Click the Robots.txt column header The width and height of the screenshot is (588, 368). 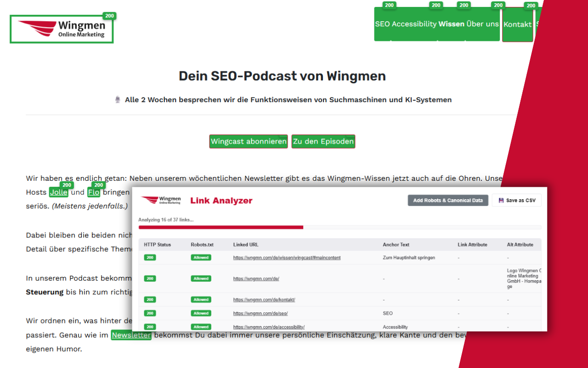coord(202,245)
